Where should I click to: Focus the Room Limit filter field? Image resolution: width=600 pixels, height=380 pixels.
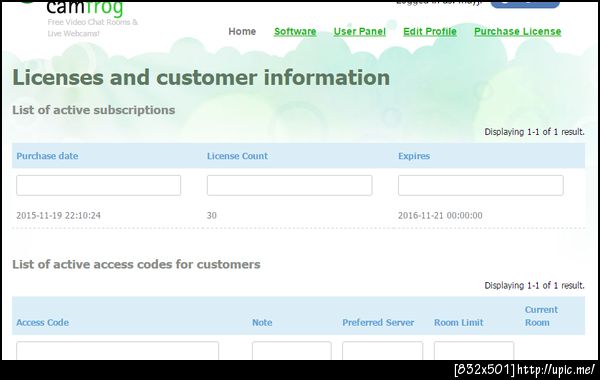coord(474,351)
